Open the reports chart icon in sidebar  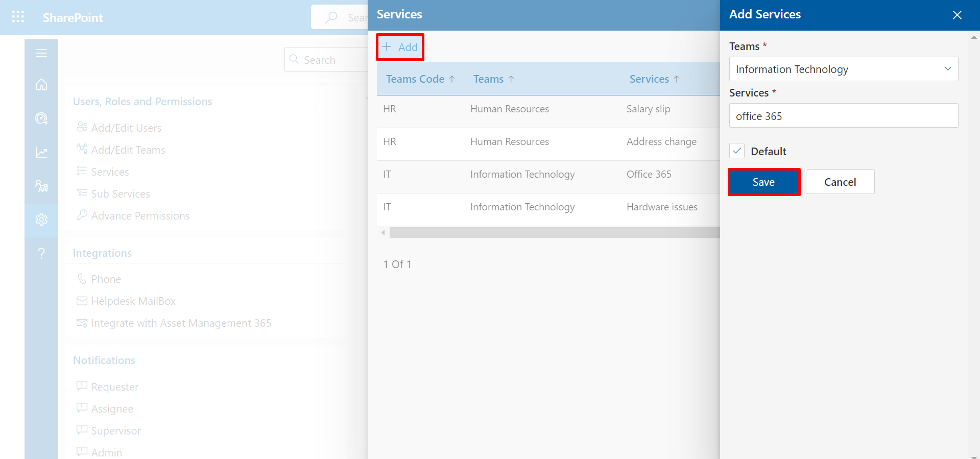(41, 152)
